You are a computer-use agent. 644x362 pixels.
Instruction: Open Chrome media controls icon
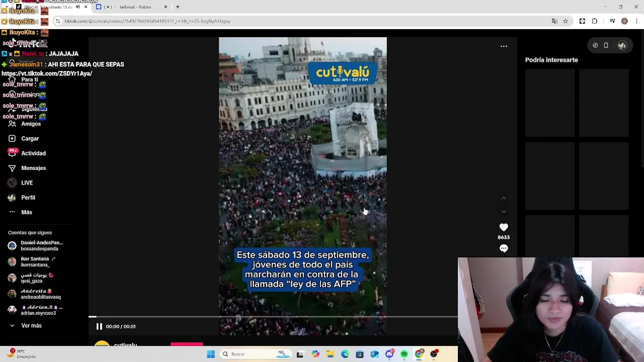click(612, 21)
